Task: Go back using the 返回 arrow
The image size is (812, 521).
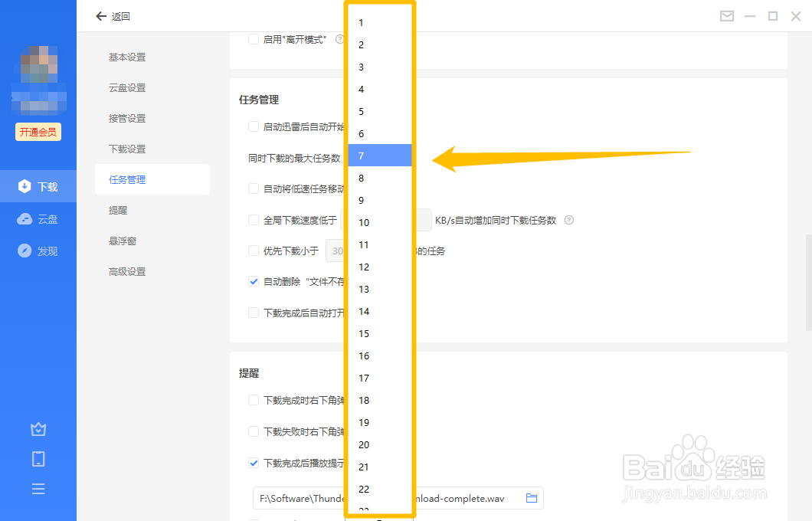Action: (x=113, y=17)
